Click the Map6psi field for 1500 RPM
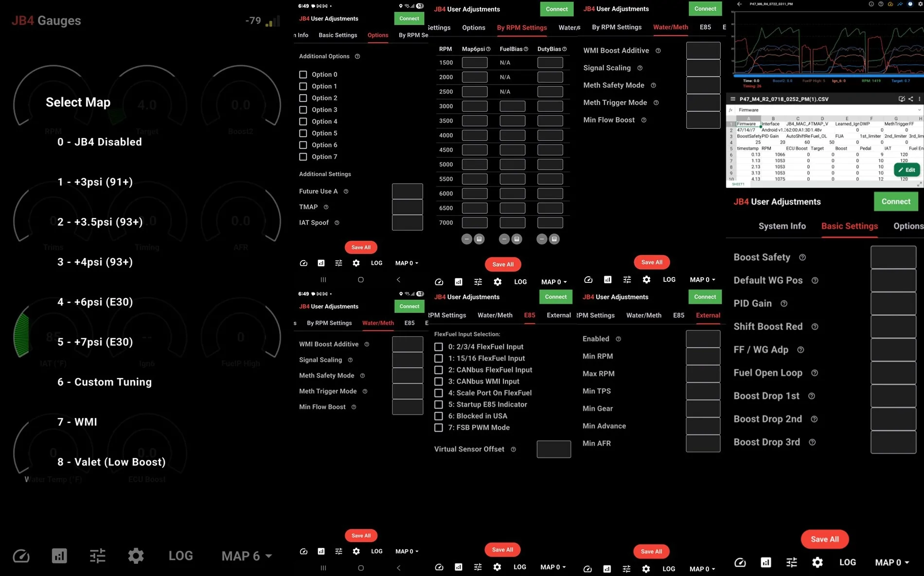This screenshot has height=576, width=924. pyautogui.click(x=475, y=63)
